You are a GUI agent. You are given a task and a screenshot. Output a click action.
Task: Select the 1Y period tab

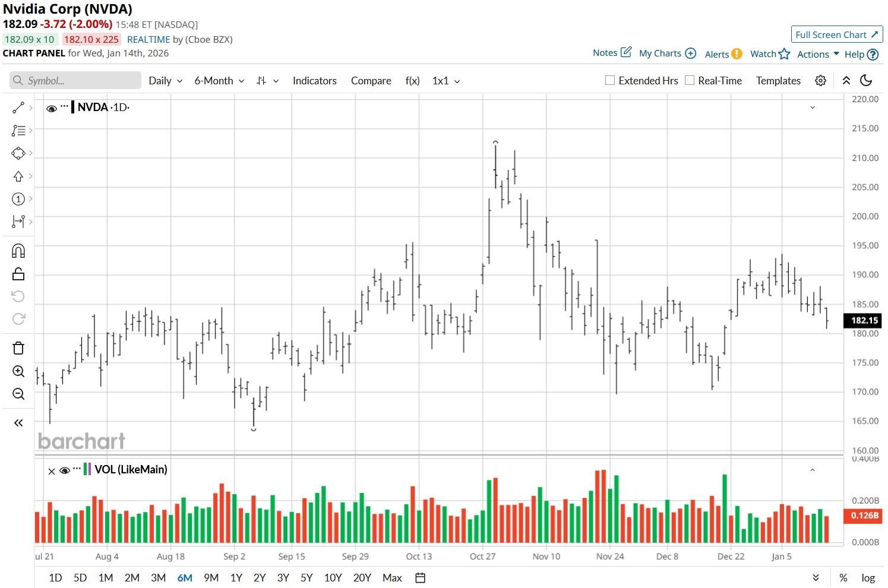(236, 578)
